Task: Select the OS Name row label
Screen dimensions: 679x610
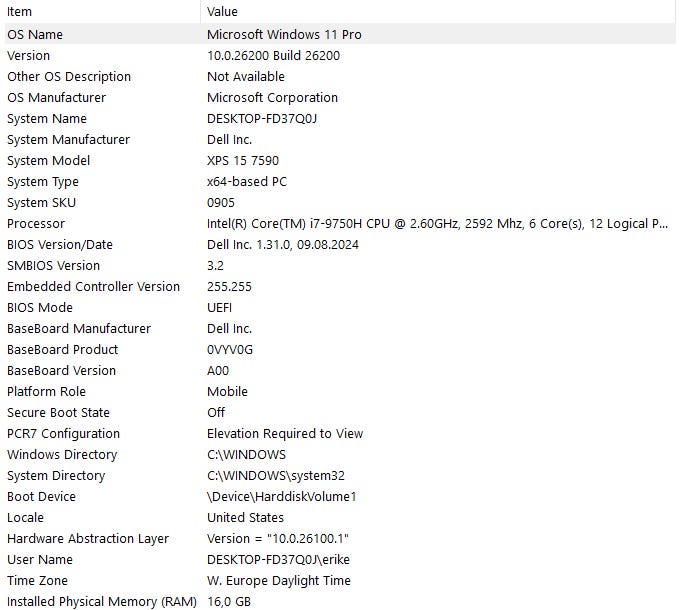Action: click(x=35, y=35)
